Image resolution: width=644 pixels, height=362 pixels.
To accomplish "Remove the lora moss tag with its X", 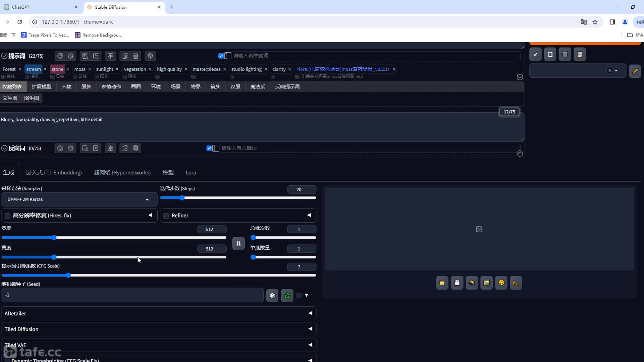I will coord(394,69).
